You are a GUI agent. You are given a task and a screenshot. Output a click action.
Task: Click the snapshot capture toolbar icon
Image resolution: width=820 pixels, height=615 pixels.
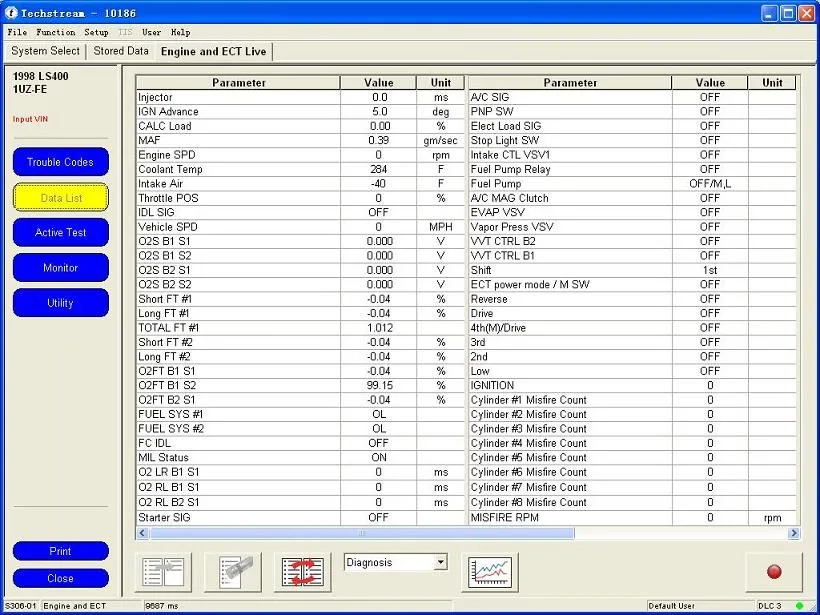tap(233, 571)
